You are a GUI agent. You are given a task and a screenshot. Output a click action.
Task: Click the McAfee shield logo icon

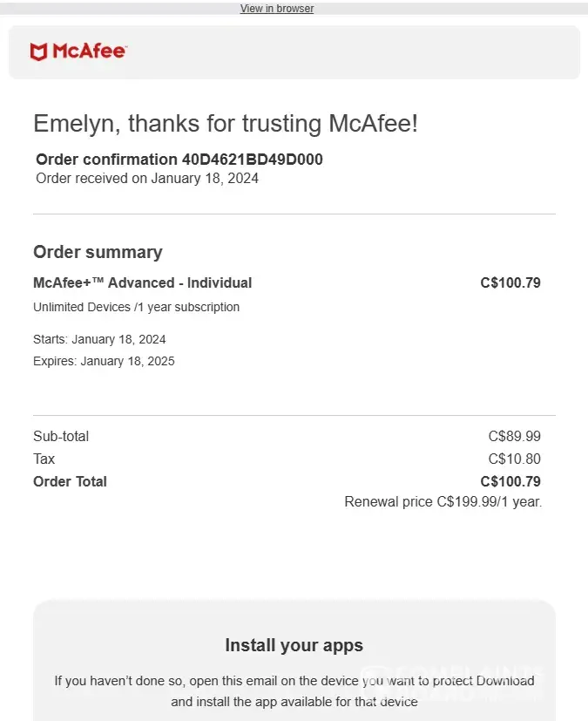[x=38, y=52]
